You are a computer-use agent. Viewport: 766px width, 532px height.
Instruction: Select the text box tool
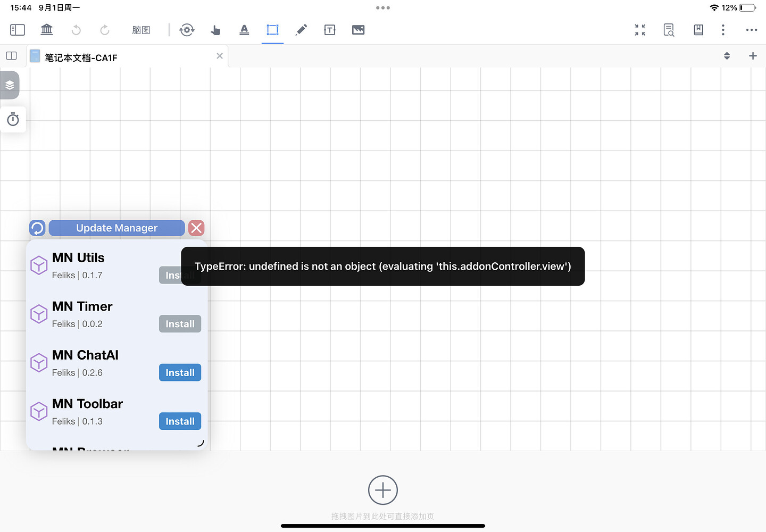pos(330,30)
